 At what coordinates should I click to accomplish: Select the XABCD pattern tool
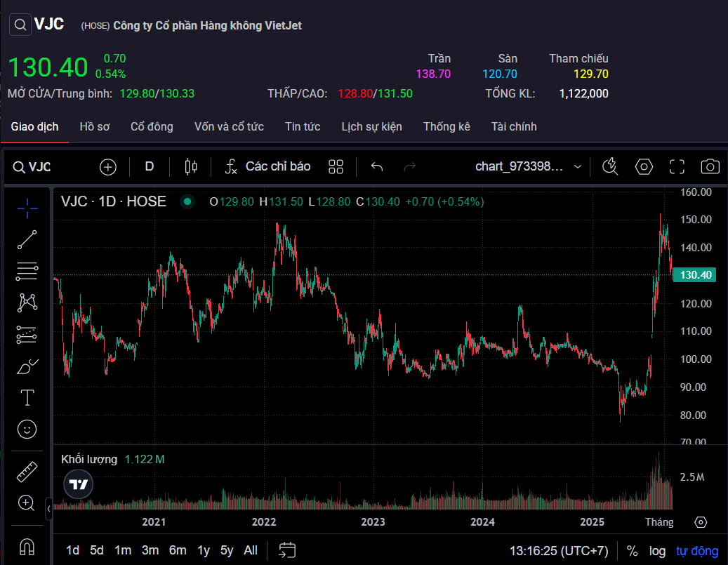[x=27, y=303]
